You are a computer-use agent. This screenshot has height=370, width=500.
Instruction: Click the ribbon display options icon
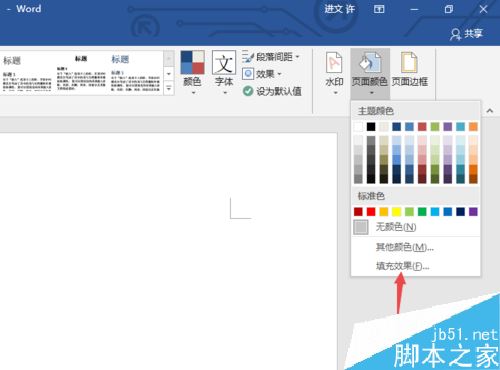(x=379, y=9)
